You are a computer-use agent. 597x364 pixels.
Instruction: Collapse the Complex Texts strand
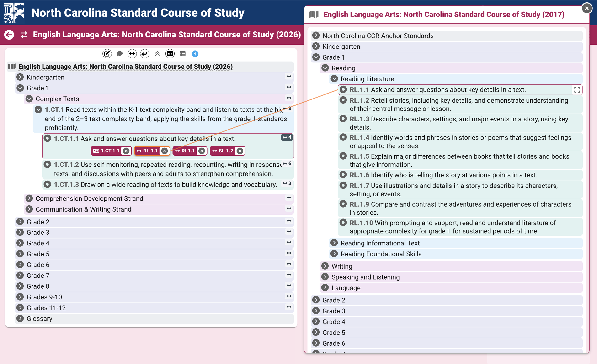[x=29, y=99]
